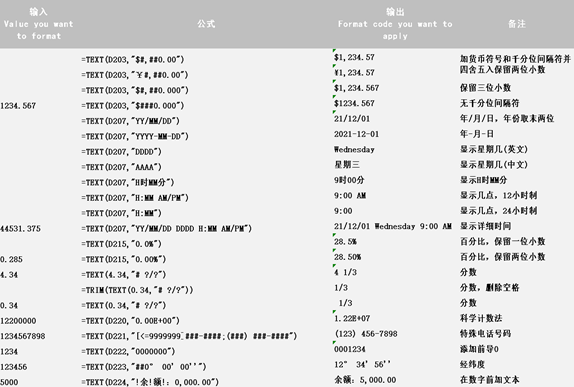The height and width of the screenshot is (387, 574).
Task: Click the note 显示星期几(英文)
Action: (x=494, y=150)
